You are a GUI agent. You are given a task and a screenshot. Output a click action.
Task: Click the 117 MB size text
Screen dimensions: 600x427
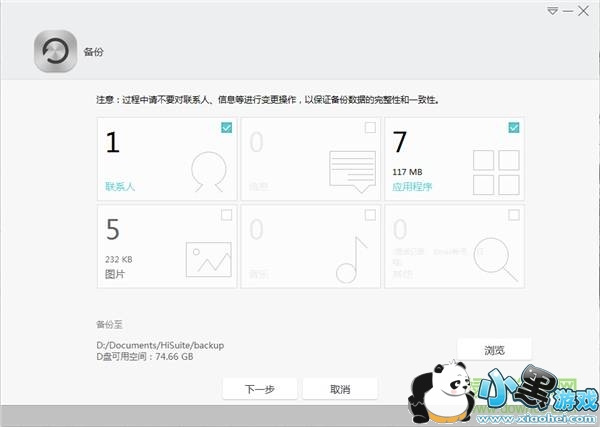(407, 172)
